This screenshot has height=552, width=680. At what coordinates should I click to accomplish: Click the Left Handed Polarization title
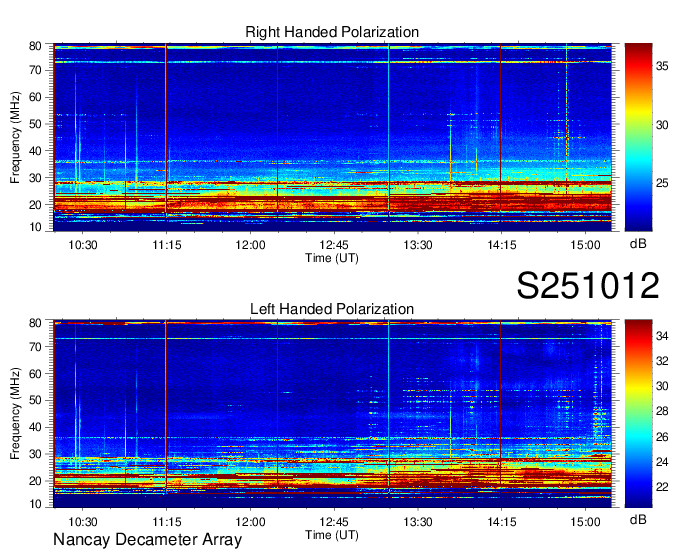[x=332, y=309]
